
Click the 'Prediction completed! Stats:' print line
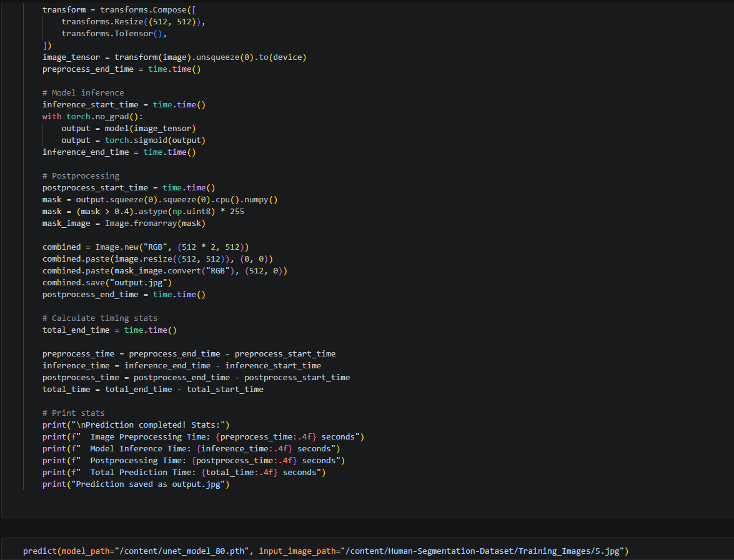point(136,425)
